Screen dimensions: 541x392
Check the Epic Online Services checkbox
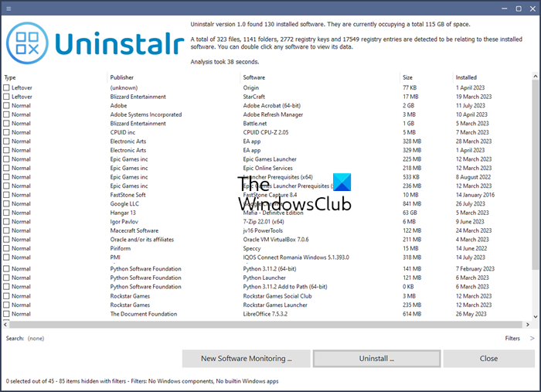click(x=6, y=168)
